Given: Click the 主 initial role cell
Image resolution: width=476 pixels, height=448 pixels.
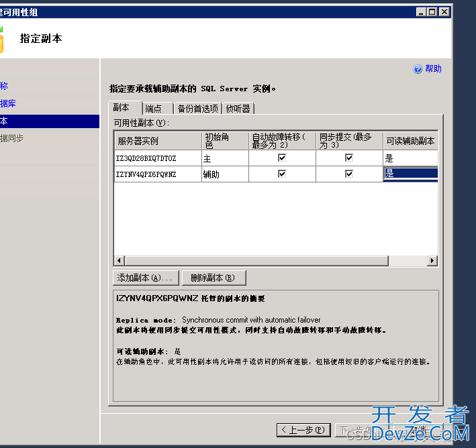Looking at the screenshot, I should [225, 158].
